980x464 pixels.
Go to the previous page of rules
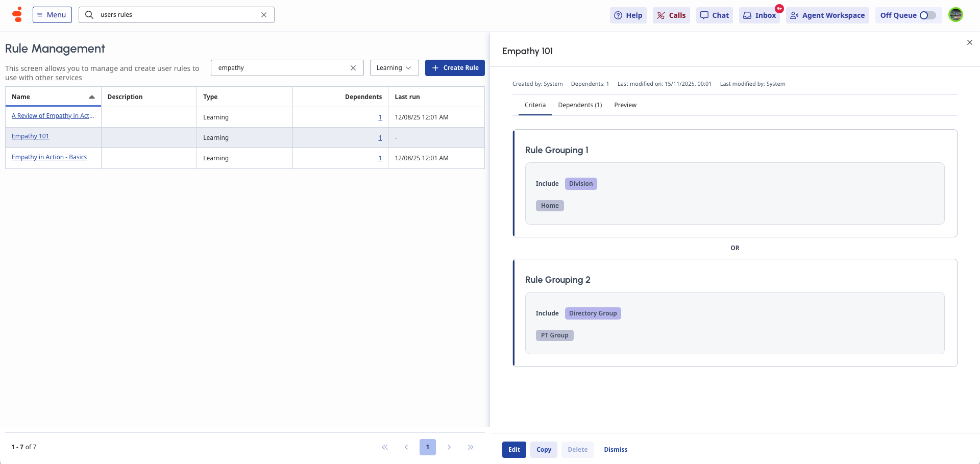(x=406, y=447)
